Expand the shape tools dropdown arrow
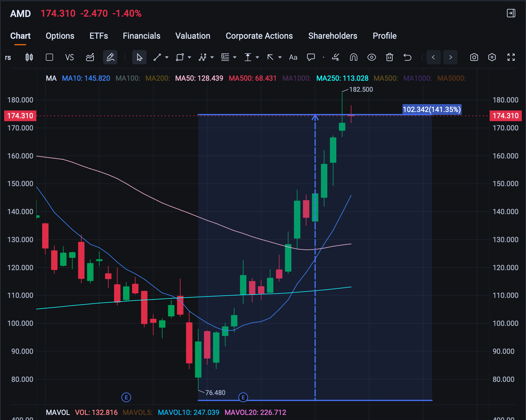 (x=189, y=57)
